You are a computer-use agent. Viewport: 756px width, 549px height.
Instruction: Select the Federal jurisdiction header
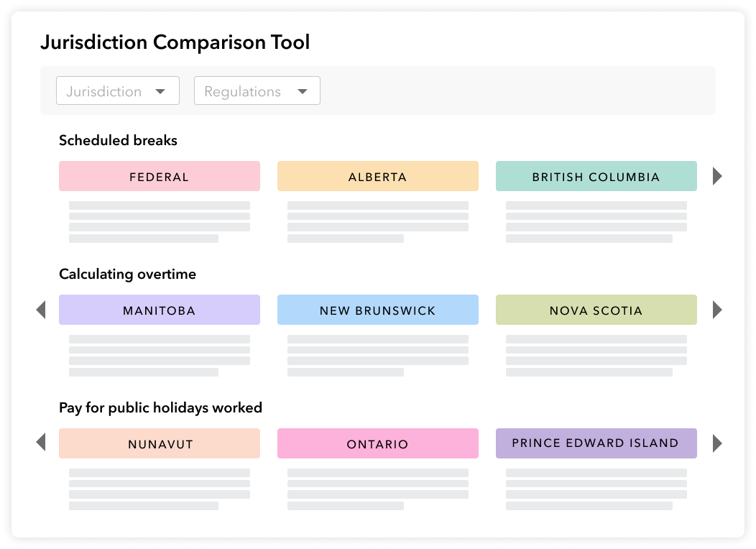[x=159, y=176]
